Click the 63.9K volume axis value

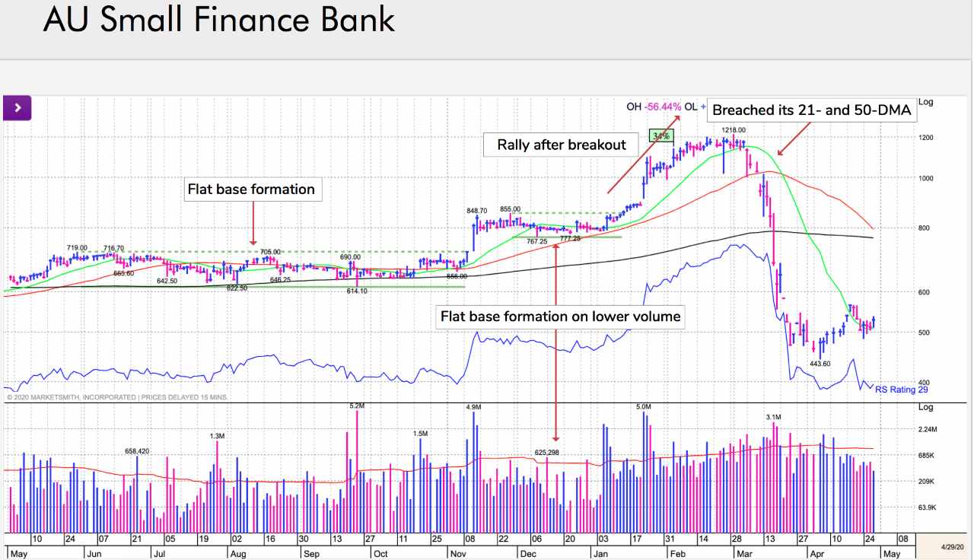tap(928, 508)
